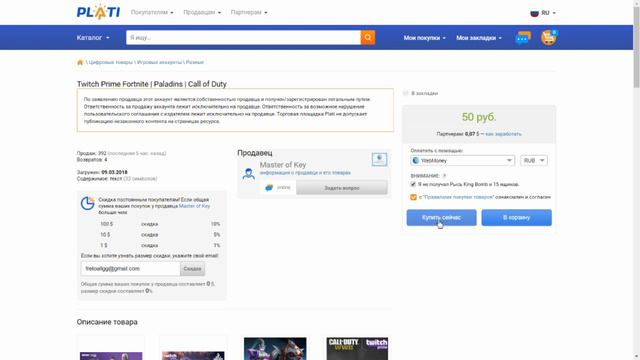640x360 pixels.
Task: Open the first purple Twitch thumbnail
Action: [111, 356]
